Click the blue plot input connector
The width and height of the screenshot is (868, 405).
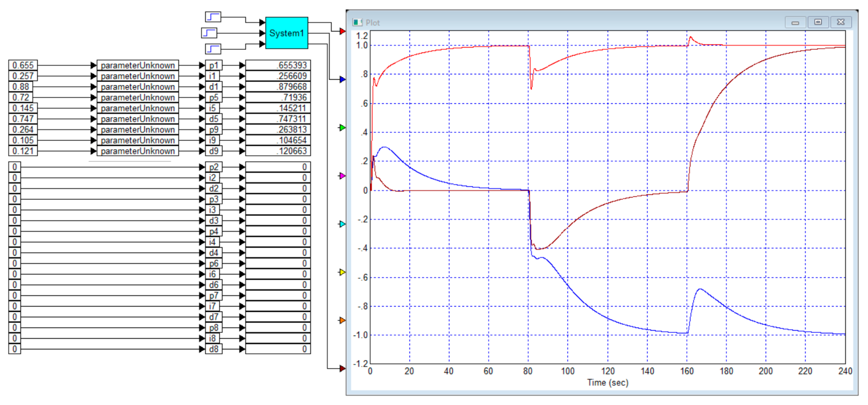pyautogui.click(x=342, y=79)
